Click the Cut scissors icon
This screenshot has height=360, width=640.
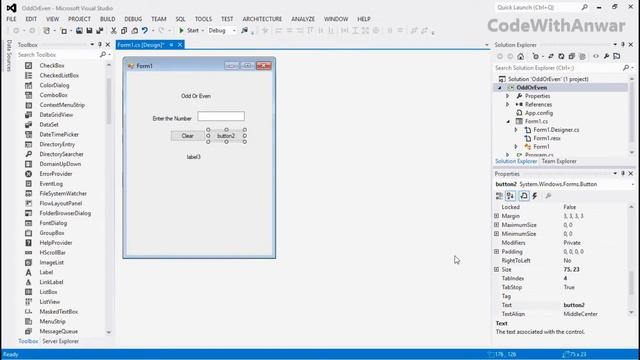(x=113, y=31)
